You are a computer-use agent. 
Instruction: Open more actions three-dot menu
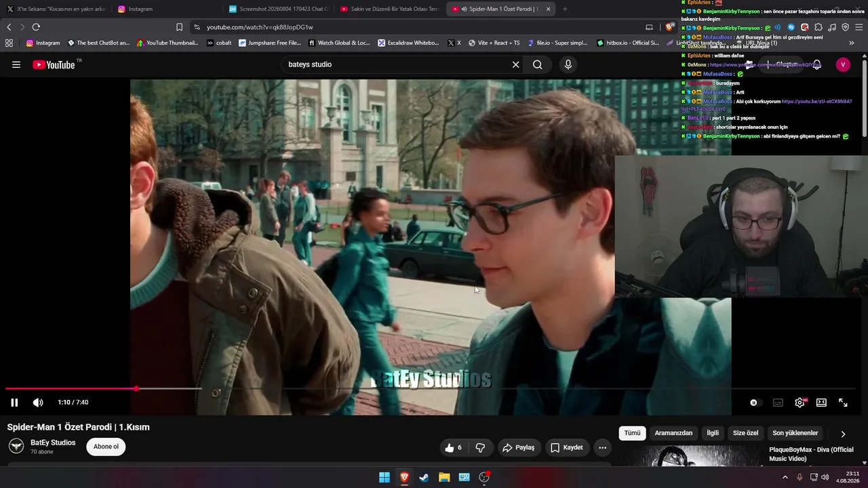click(x=602, y=447)
